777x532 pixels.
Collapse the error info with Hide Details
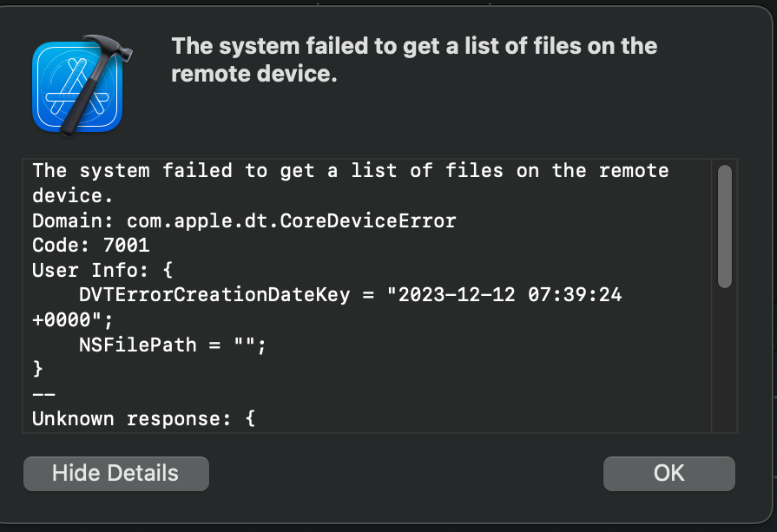click(116, 474)
